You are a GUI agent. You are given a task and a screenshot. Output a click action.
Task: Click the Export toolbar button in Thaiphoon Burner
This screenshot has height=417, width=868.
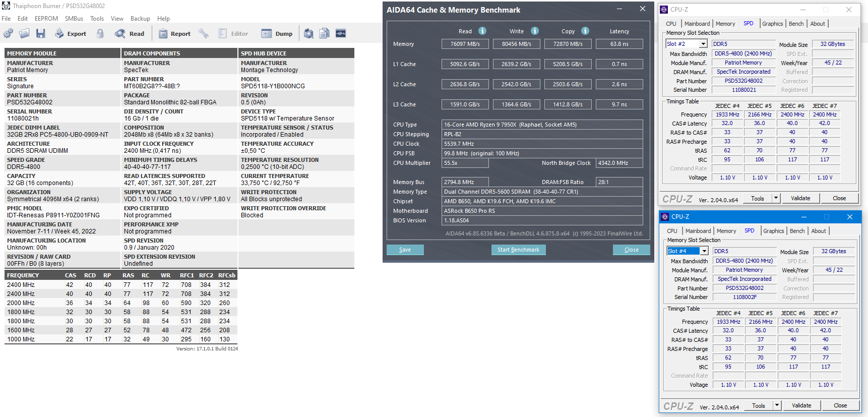[x=71, y=33]
